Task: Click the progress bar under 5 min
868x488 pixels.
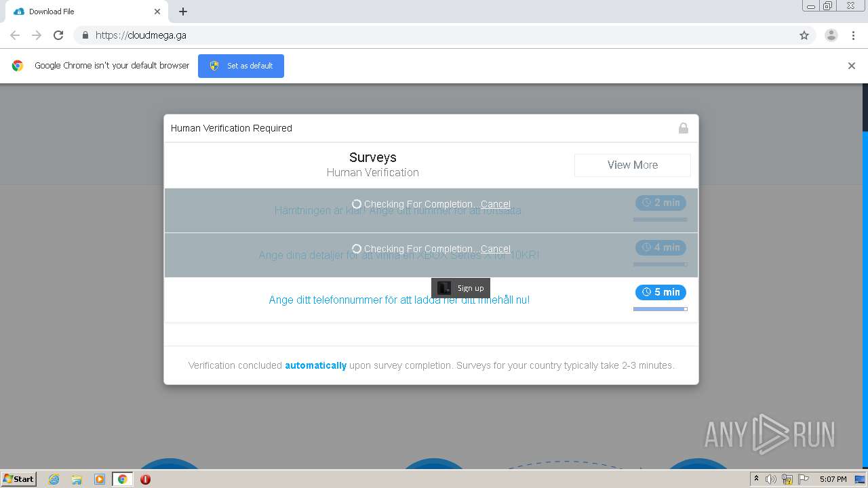Action: click(660, 309)
